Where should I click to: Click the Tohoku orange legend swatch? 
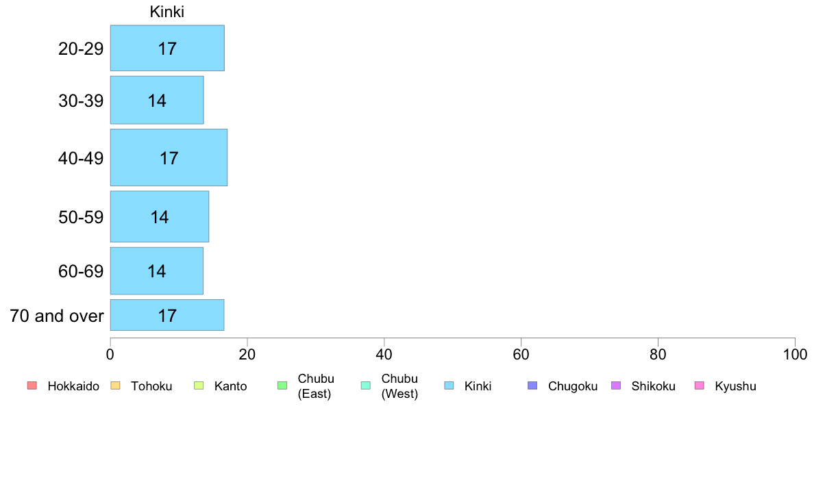[x=115, y=386]
